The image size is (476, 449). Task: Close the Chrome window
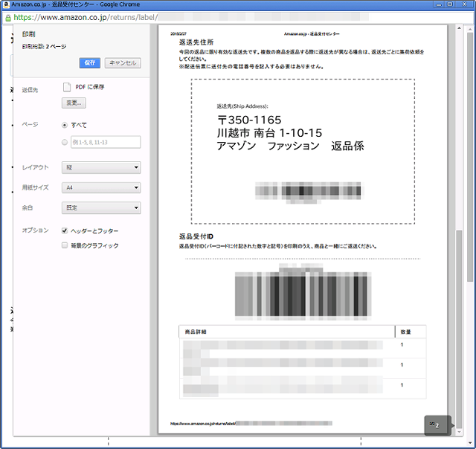pyautogui.click(x=464, y=4)
